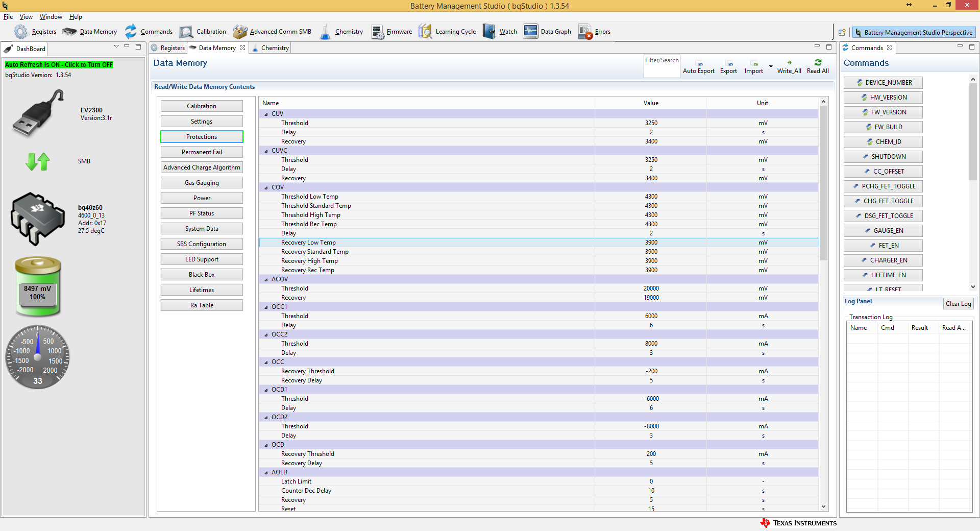Open the View menu
This screenshot has width=980, height=531.
26,17
